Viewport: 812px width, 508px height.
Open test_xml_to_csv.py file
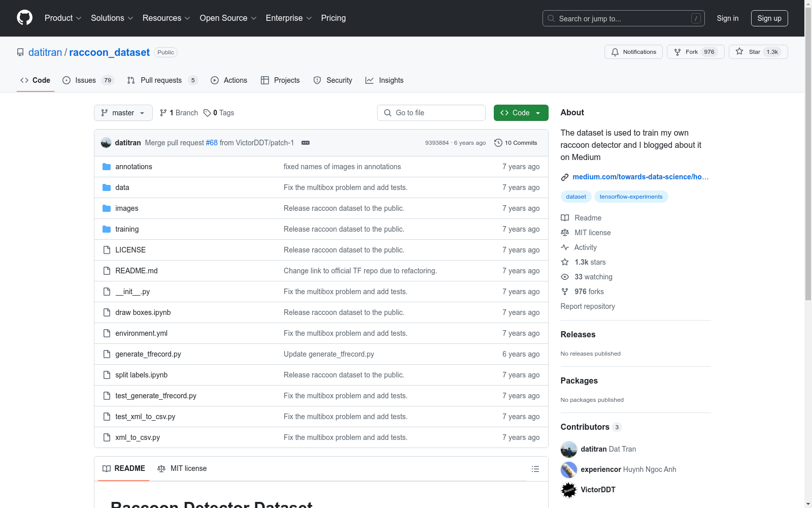[x=145, y=417]
